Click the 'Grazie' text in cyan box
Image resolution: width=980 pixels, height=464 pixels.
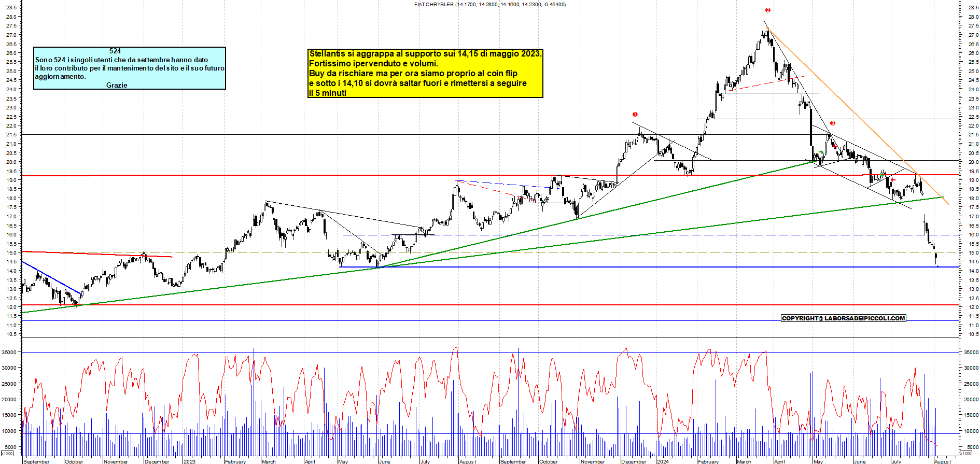[x=117, y=85]
